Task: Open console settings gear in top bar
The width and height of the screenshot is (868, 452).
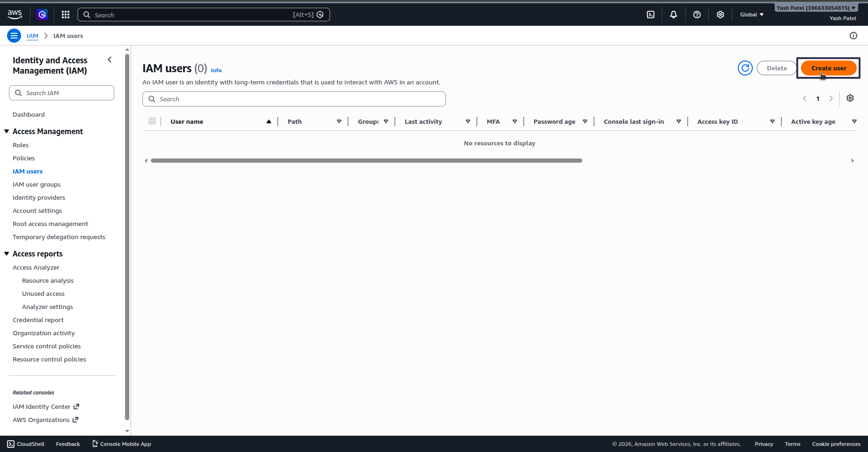Action: click(720, 15)
